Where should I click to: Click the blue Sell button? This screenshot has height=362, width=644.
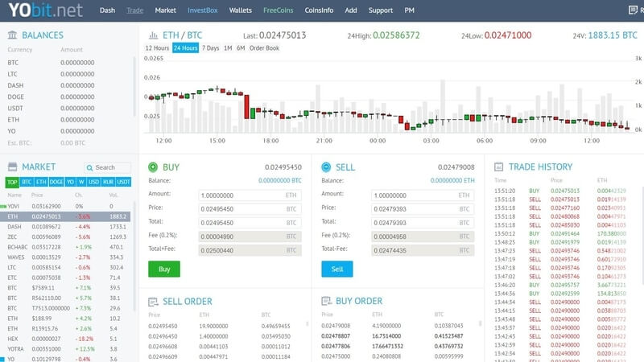click(x=337, y=269)
